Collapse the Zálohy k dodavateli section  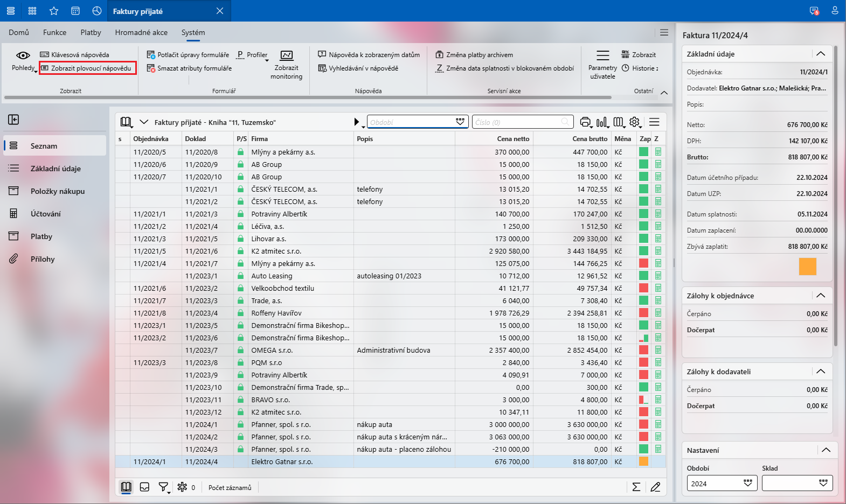821,372
